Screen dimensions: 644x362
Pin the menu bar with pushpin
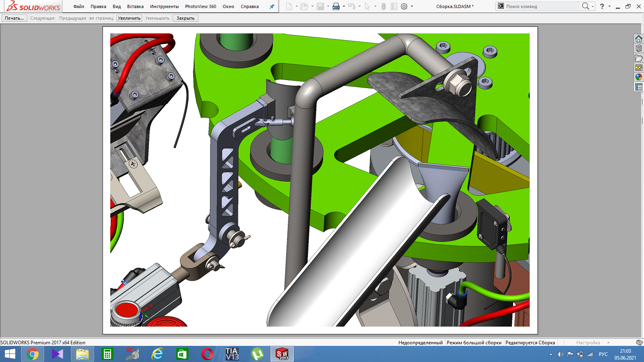coord(272,6)
